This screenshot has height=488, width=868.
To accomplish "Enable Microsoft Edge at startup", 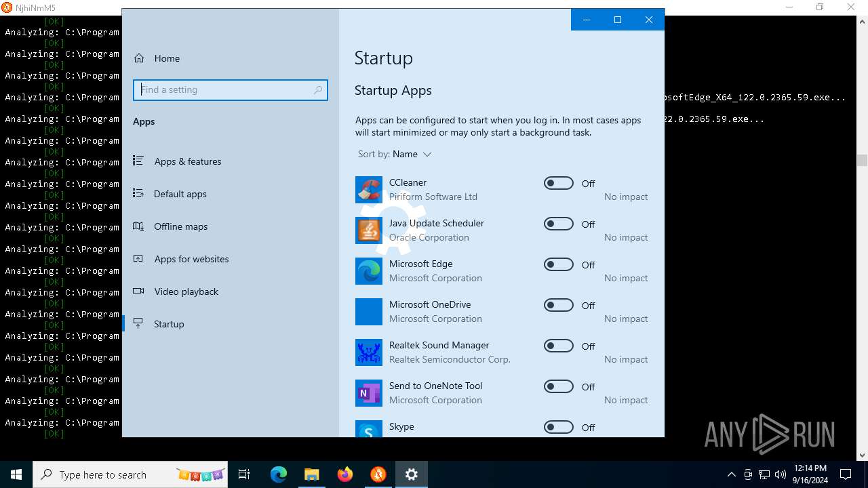I will 559,264.
